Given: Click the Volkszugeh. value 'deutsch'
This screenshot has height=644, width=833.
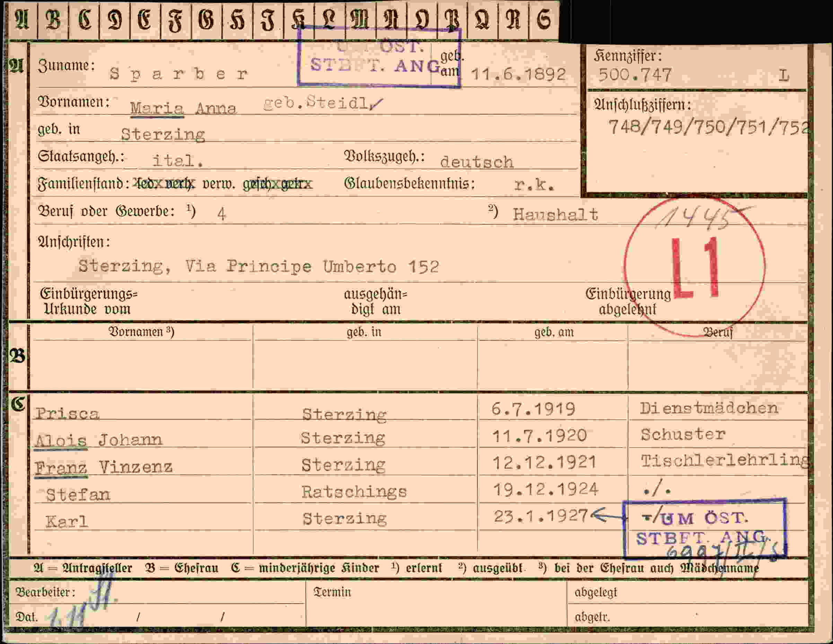Looking at the screenshot, I should (477, 162).
